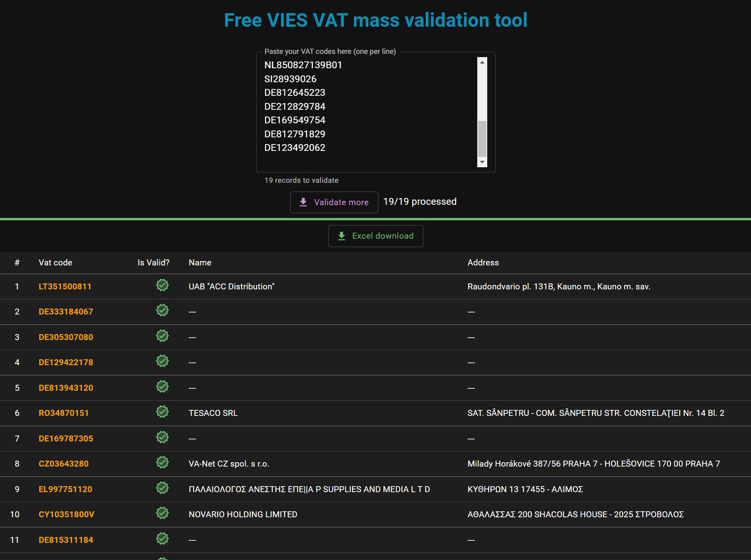Screen dimensions: 751x560
Task: Open the CY10351800V VAT code link
Action: 66,514
